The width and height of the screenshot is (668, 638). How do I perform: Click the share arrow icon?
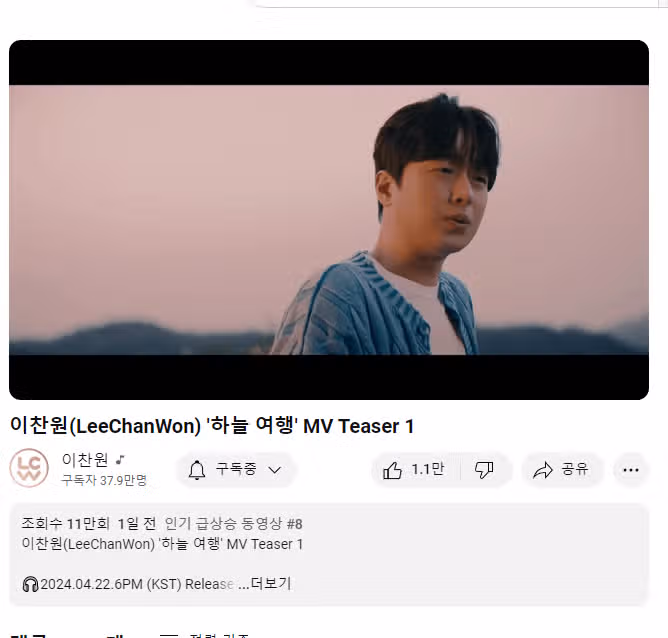coord(543,470)
